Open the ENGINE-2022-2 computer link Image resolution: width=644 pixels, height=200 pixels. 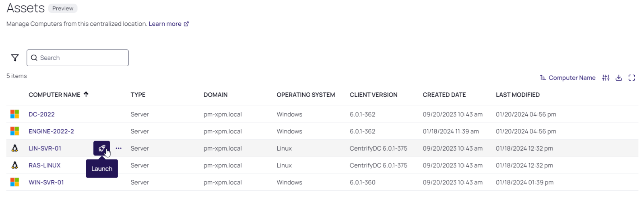point(51,131)
